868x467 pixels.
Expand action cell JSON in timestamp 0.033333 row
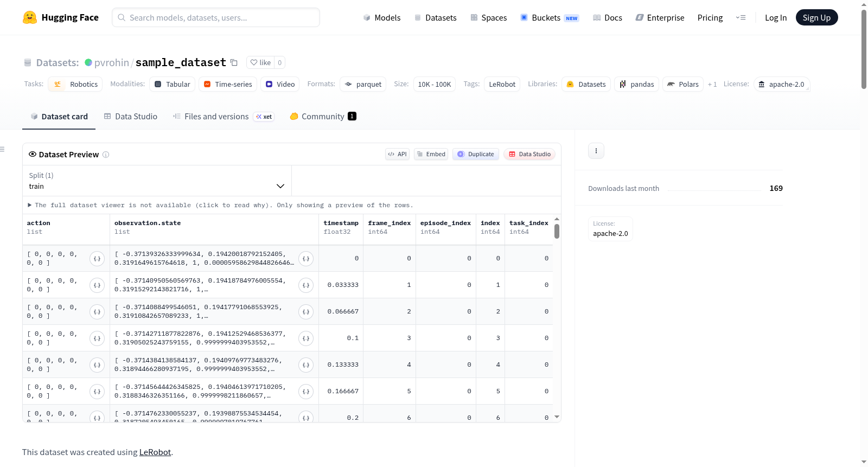[97, 285]
